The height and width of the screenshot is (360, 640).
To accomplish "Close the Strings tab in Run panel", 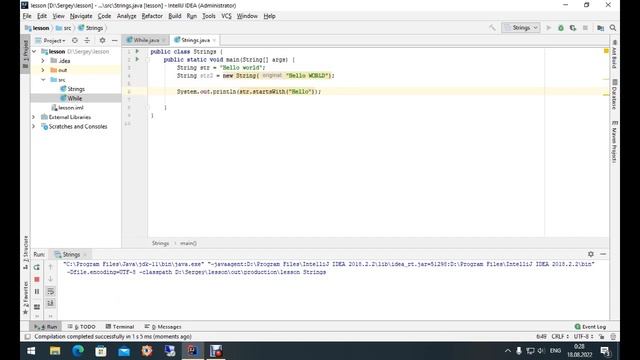I will point(85,254).
